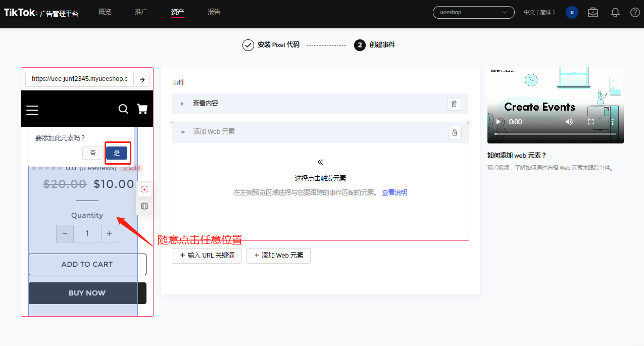Open the hamburger menu in the preview

(x=32, y=110)
